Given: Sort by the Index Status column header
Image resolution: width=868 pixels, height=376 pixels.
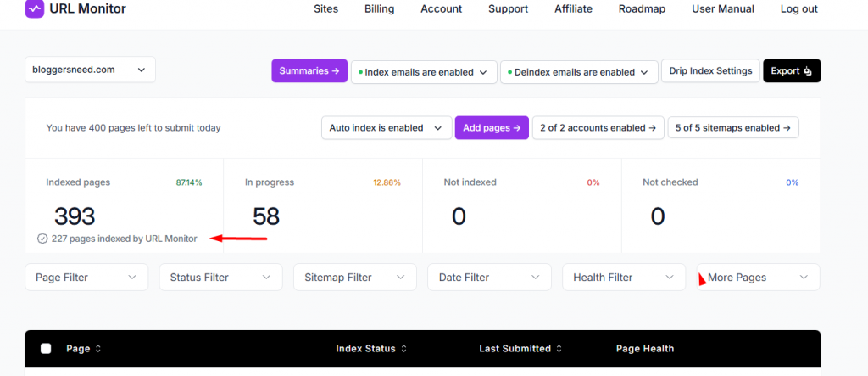Looking at the screenshot, I should [366, 349].
